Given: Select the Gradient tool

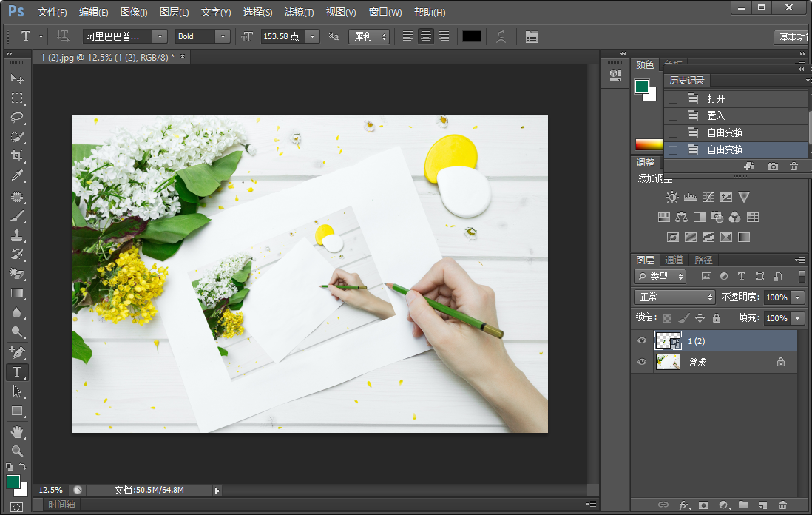Looking at the screenshot, I should pyautogui.click(x=17, y=293).
